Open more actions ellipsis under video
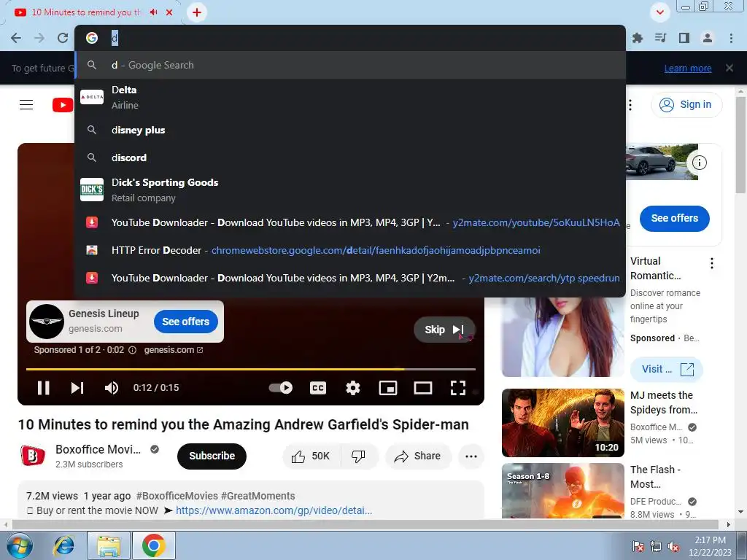 (471, 456)
